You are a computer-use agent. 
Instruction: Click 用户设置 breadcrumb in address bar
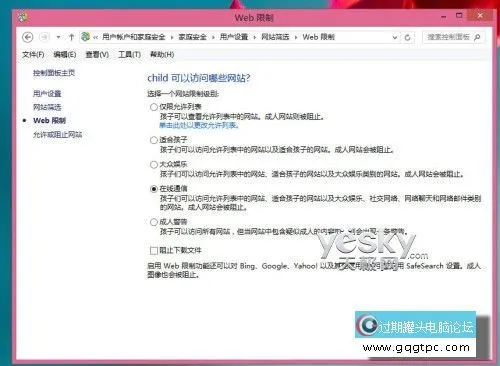[x=234, y=37]
